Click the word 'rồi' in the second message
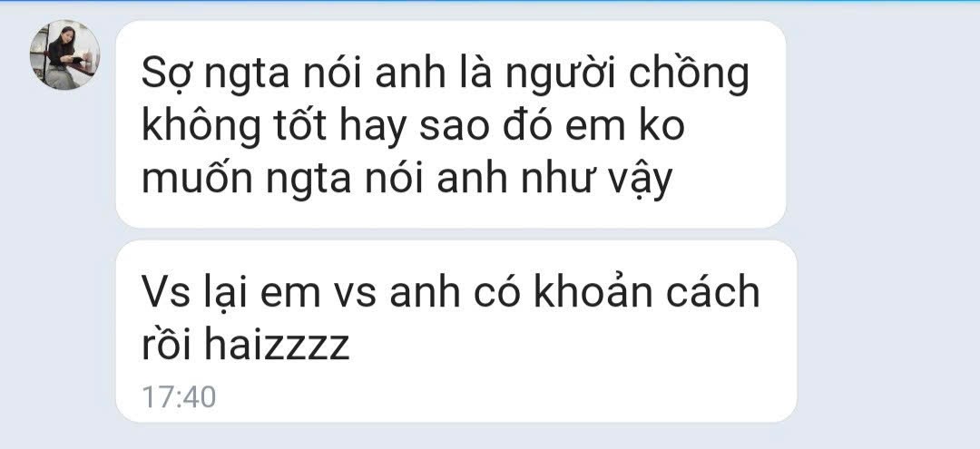 click(x=166, y=346)
